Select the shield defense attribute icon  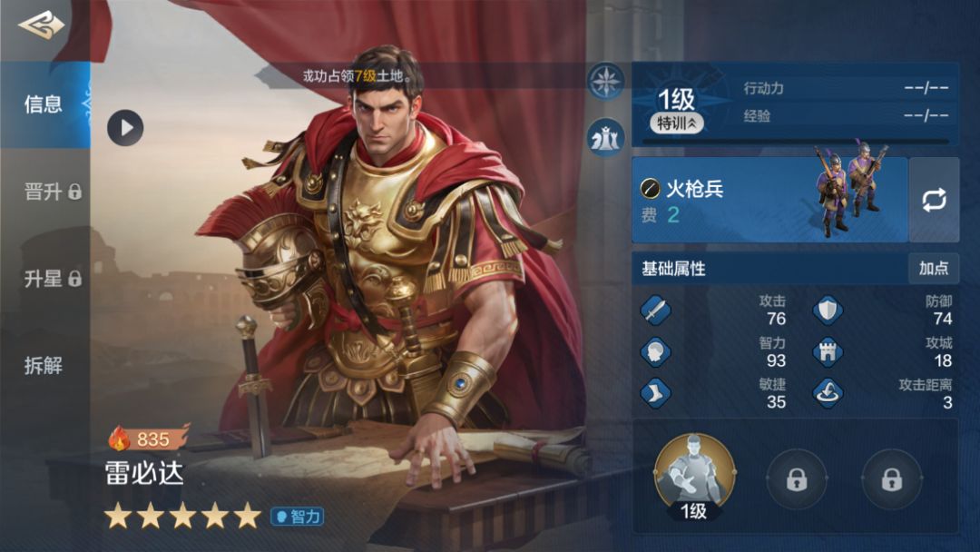[828, 310]
